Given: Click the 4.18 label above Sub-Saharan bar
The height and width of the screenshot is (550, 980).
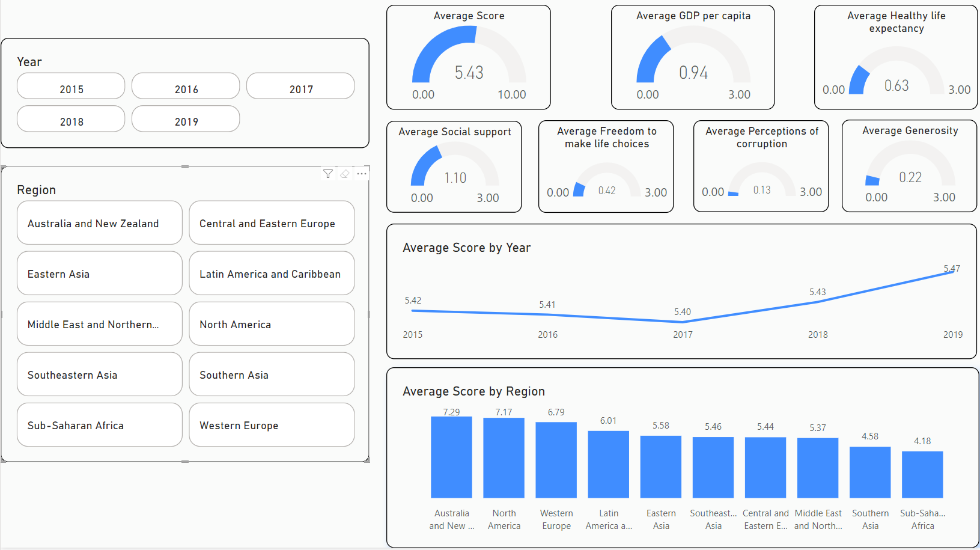Looking at the screenshot, I should (922, 441).
